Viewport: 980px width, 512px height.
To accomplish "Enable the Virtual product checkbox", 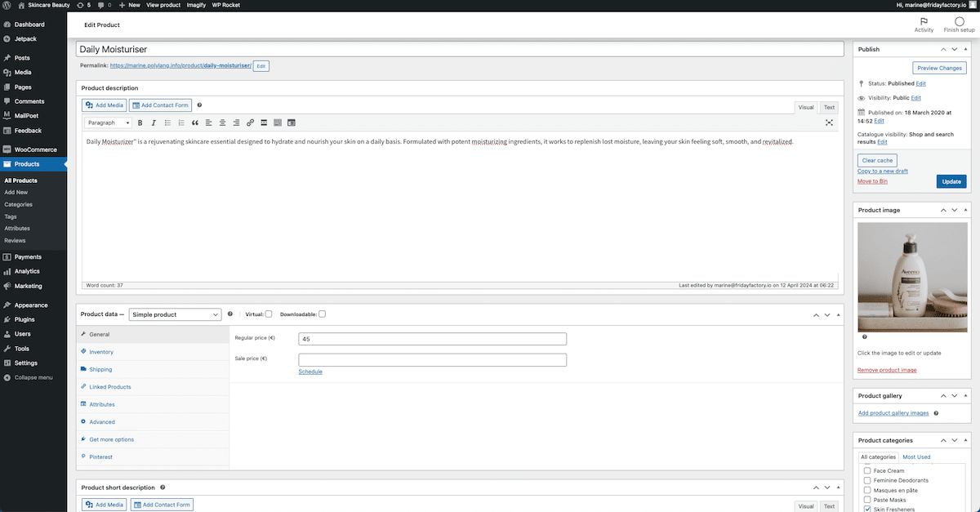I will pyautogui.click(x=267, y=314).
